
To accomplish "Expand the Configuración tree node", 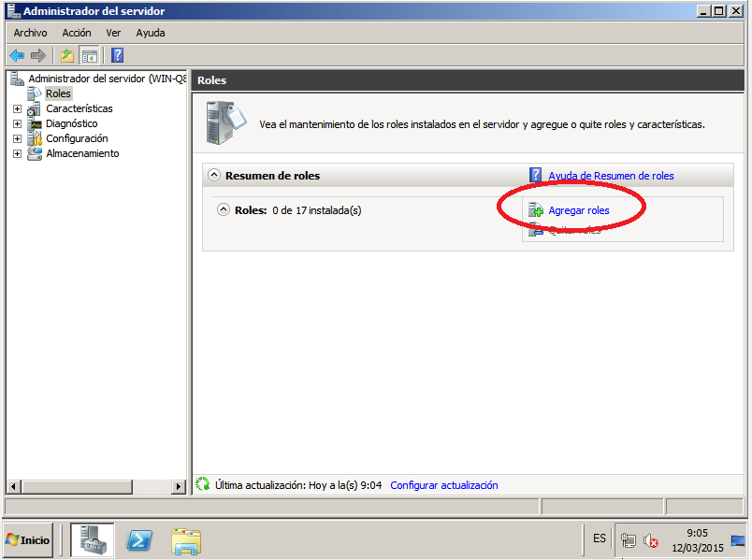I will [x=17, y=138].
